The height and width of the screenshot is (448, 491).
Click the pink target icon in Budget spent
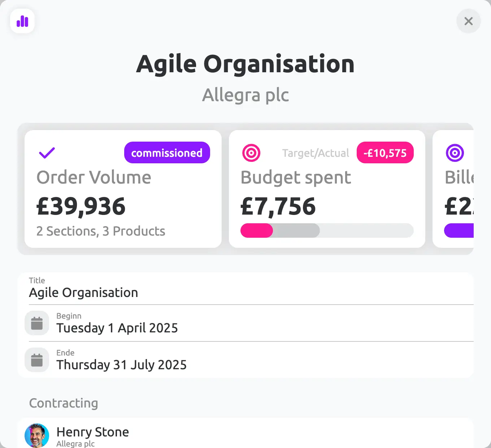251,153
